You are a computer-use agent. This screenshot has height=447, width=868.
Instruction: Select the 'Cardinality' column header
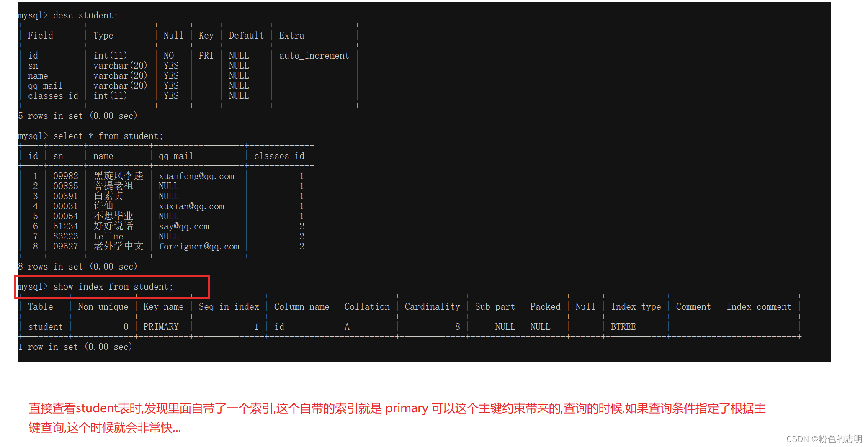click(432, 307)
